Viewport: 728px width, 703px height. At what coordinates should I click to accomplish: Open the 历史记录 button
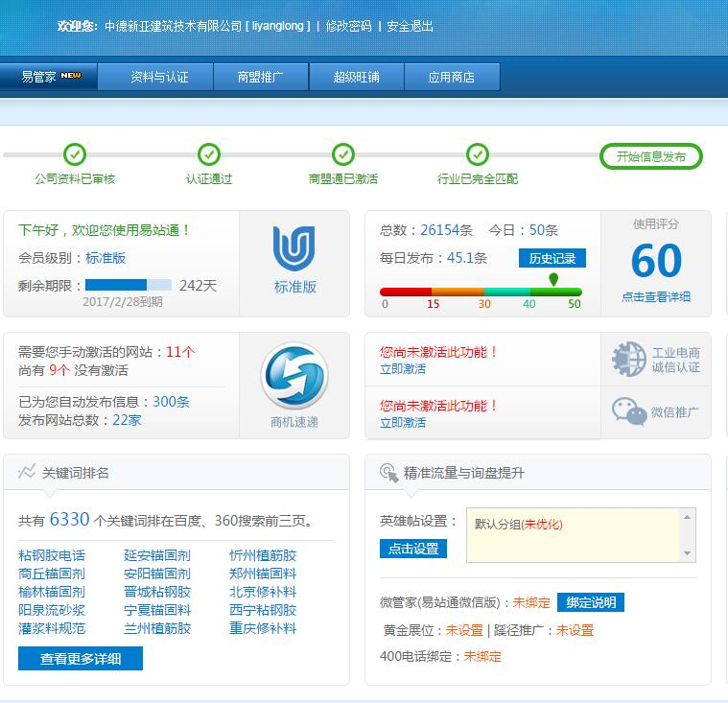552,258
